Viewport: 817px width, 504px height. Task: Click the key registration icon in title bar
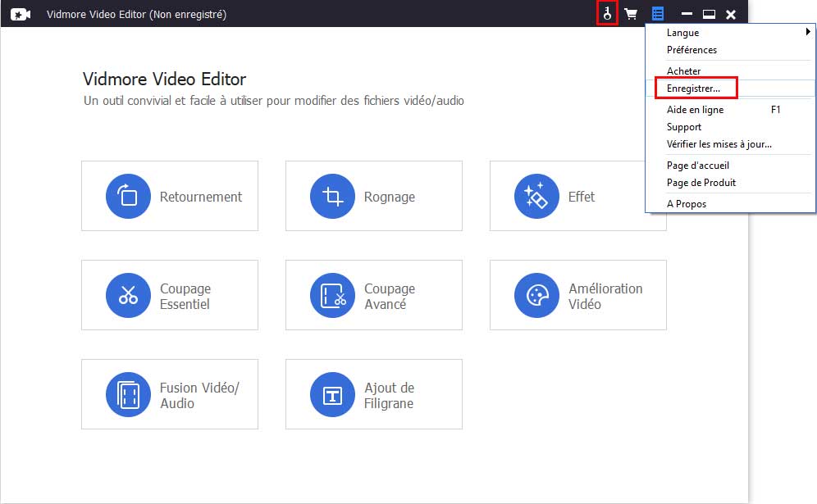(x=608, y=13)
